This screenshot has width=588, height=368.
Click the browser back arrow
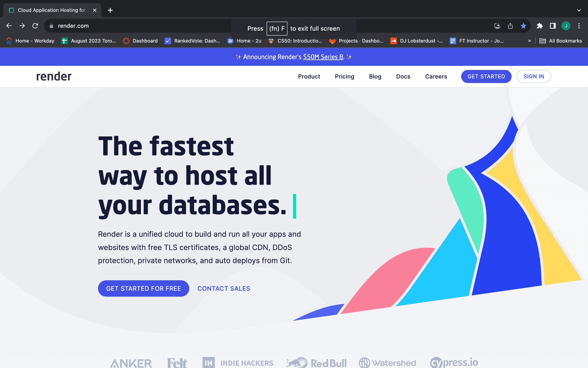pyautogui.click(x=9, y=26)
